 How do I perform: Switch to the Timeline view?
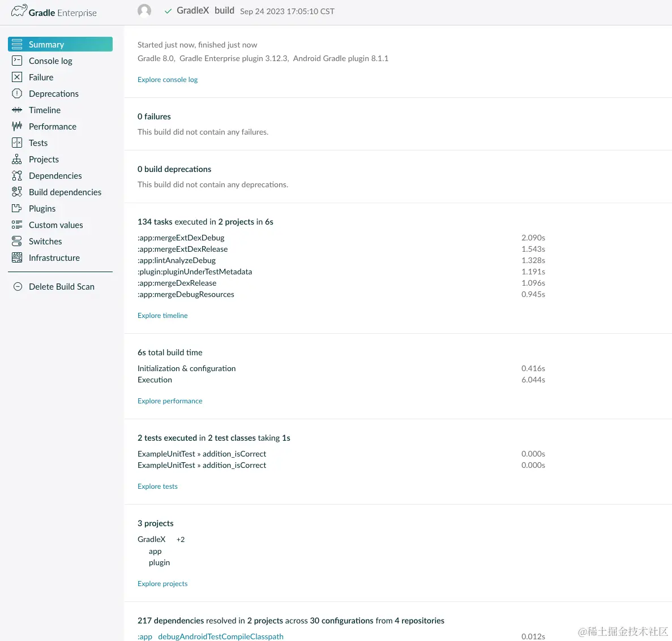[x=44, y=110]
